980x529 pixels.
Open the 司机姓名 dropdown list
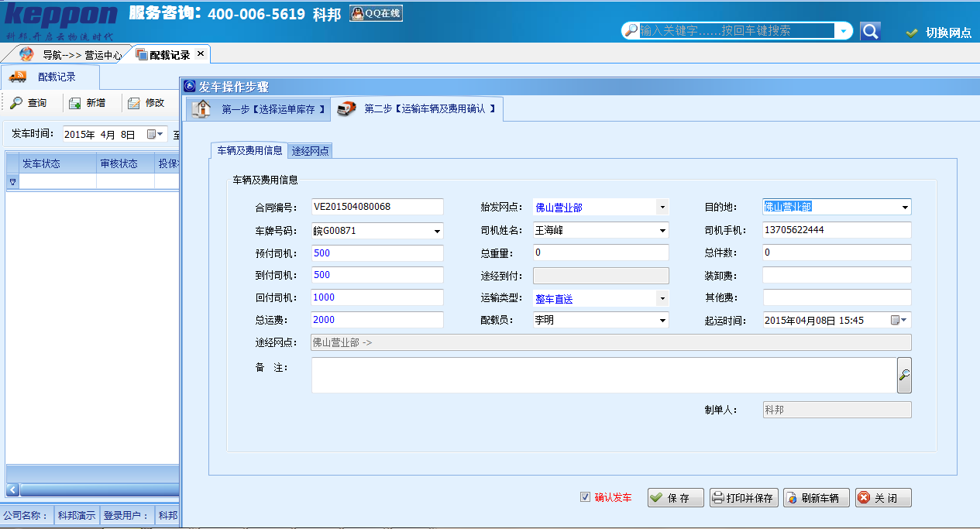[662, 231]
